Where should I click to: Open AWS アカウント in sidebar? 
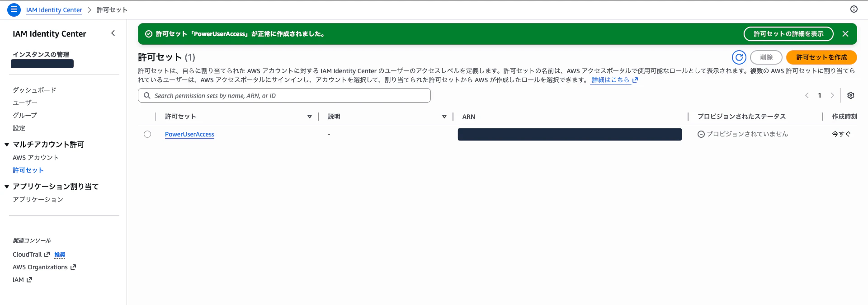[x=36, y=158]
